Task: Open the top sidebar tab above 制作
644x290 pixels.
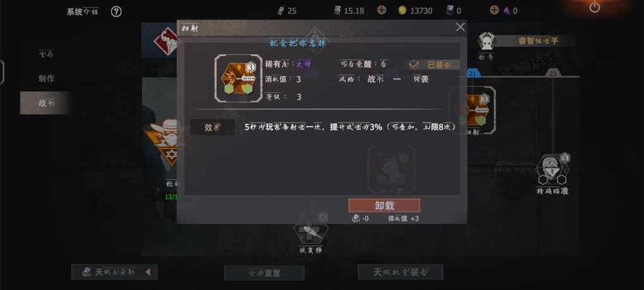Action: point(46,54)
